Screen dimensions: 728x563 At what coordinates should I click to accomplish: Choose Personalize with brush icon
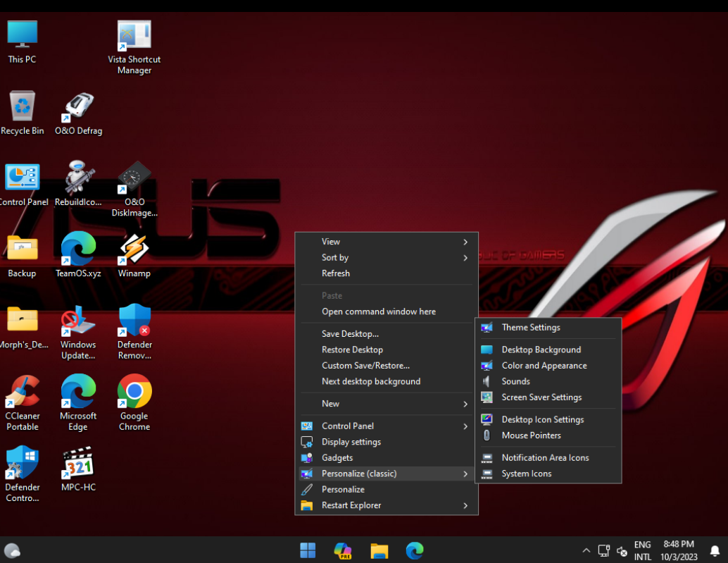pos(387,489)
